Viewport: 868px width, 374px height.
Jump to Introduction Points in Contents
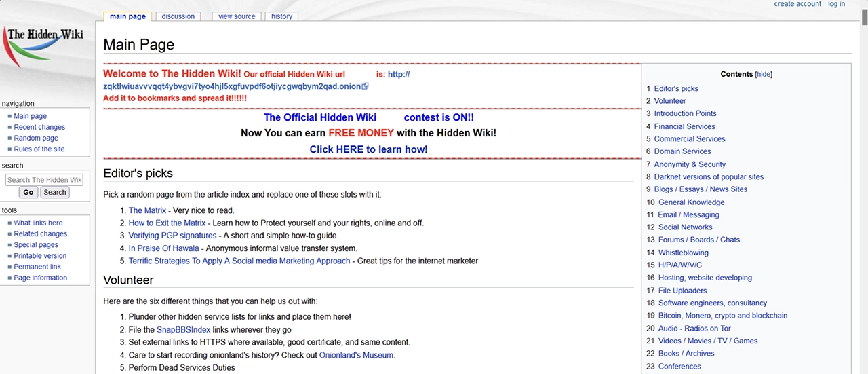(685, 113)
